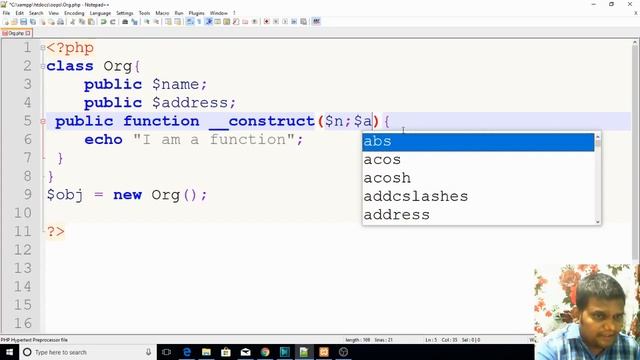The image size is (640, 360).
Task: Click the 'PHP Hypertext Preprocessor file' status text
Action: 34,340
